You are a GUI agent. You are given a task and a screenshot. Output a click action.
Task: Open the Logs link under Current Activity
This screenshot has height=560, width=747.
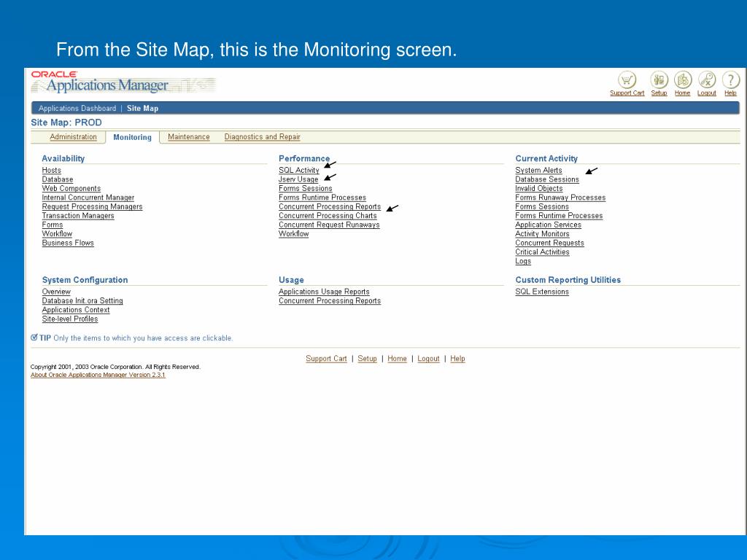523,262
